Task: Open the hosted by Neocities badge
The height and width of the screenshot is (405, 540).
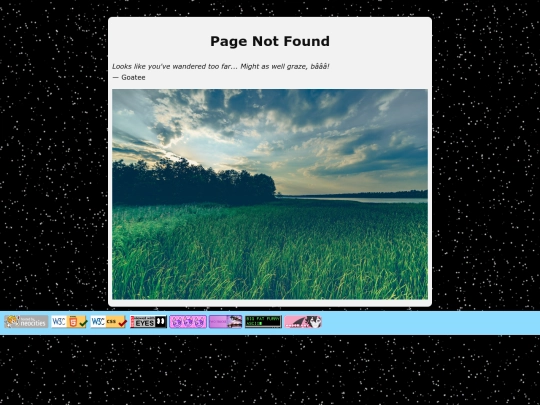Action: pos(26,322)
